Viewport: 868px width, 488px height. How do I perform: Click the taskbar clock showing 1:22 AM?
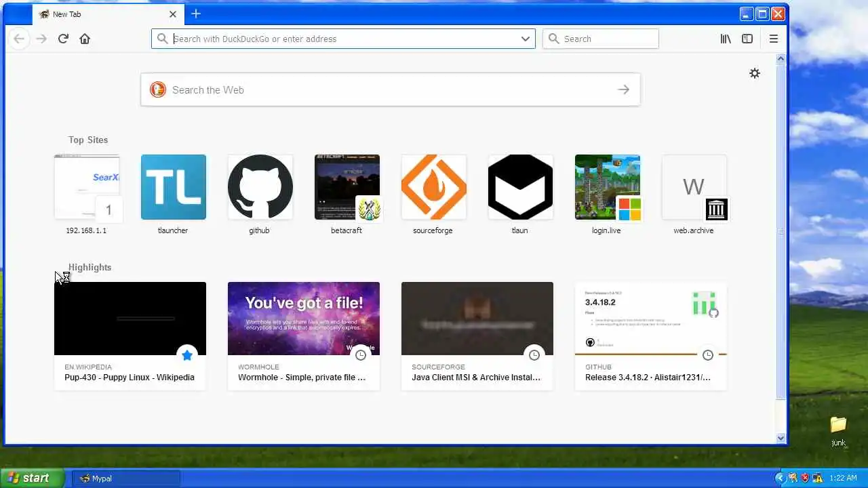pos(843,479)
